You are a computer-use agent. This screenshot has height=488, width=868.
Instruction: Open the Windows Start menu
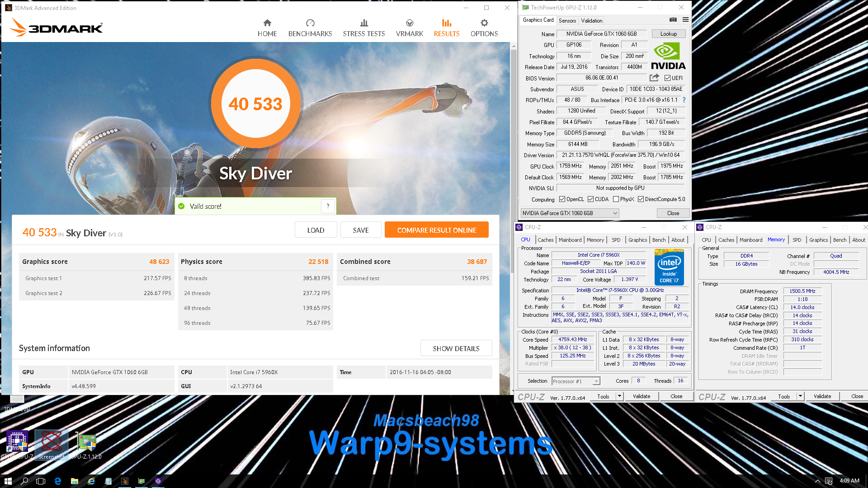tap(8, 481)
